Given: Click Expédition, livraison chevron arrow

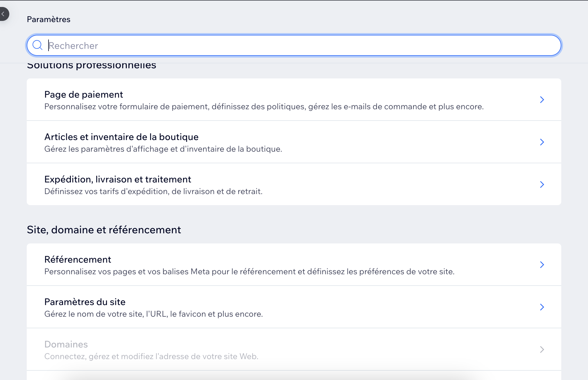Looking at the screenshot, I should (542, 184).
